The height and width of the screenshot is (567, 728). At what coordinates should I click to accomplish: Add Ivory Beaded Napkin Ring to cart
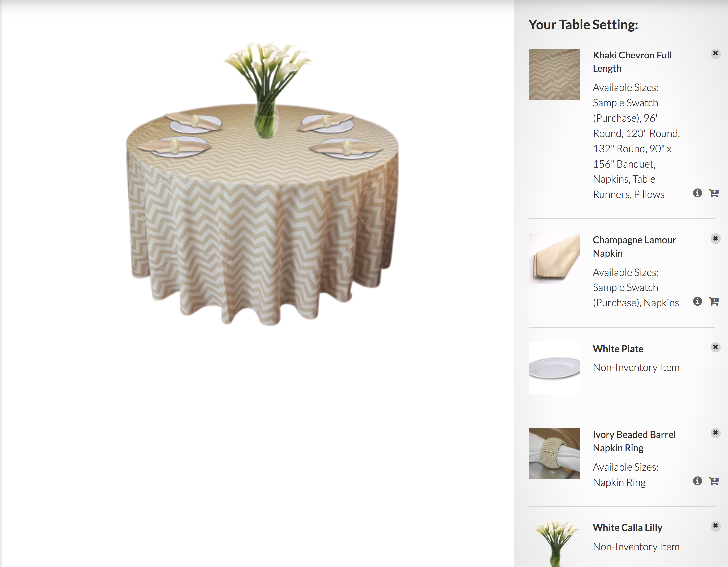point(714,481)
